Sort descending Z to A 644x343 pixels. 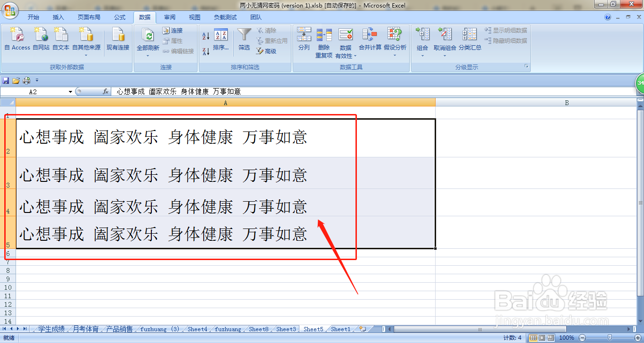[206, 51]
